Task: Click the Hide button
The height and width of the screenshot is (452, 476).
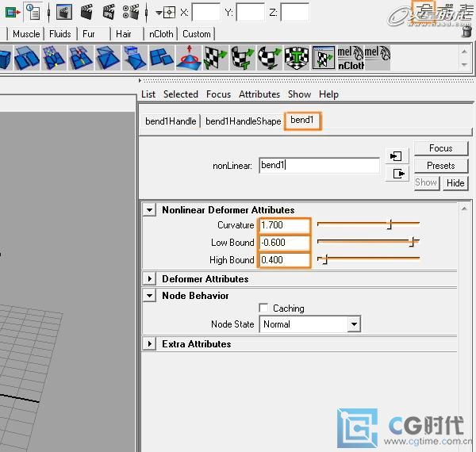Action: pos(455,183)
